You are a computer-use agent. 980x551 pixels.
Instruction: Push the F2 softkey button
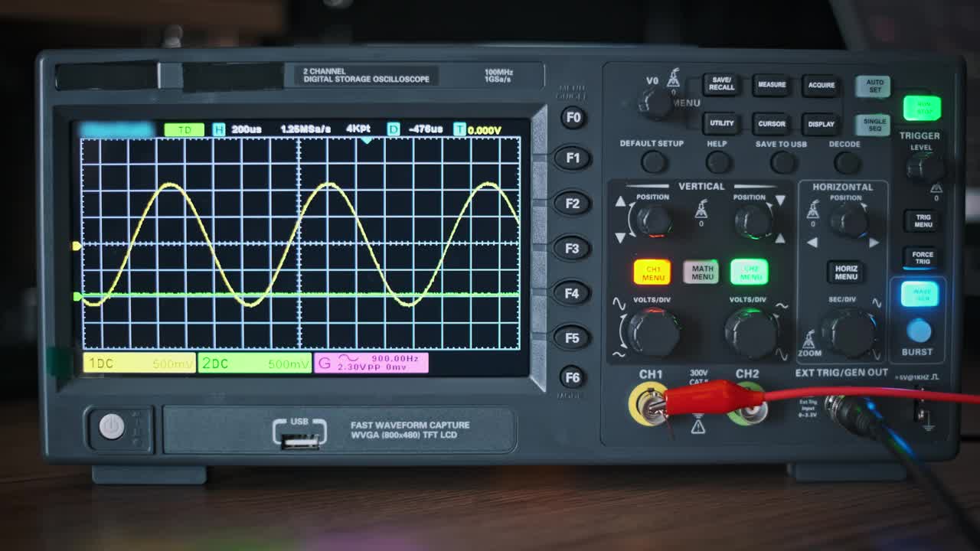pyautogui.click(x=573, y=203)
